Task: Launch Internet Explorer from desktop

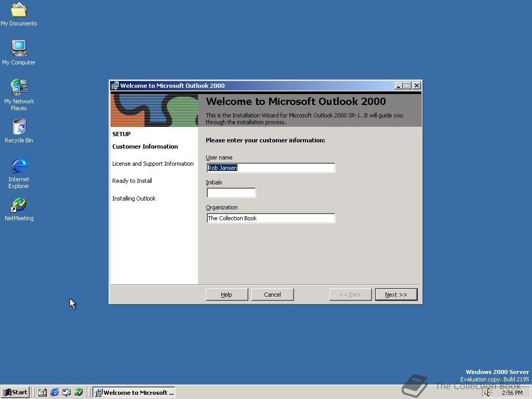Action: [19, 173]
